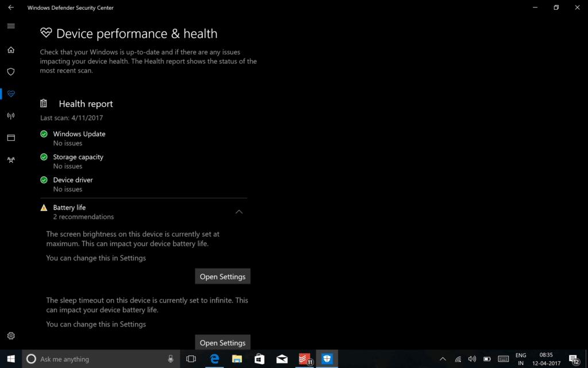This screenshot has width=588, height=368.
Task: Close the Windows Defender Security Center
Action: point(578,7)
